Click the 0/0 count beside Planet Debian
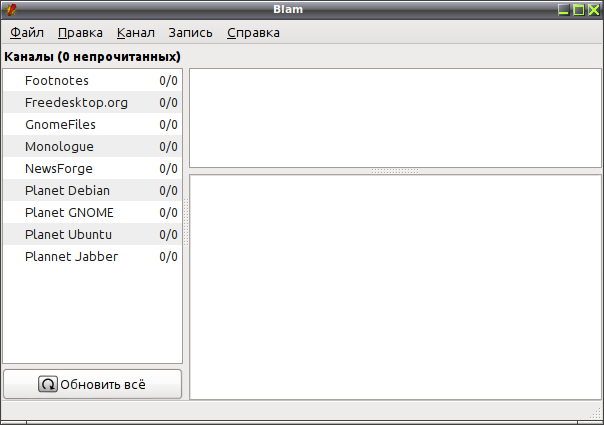The height and width of the screenshot is (425, 604). pyautogui.click(x=168, y=190)
